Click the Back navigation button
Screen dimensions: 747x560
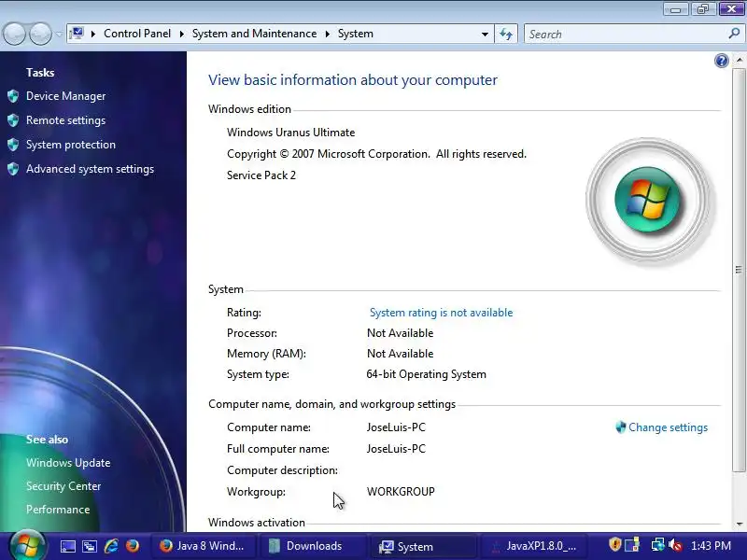tap(14, 35)
